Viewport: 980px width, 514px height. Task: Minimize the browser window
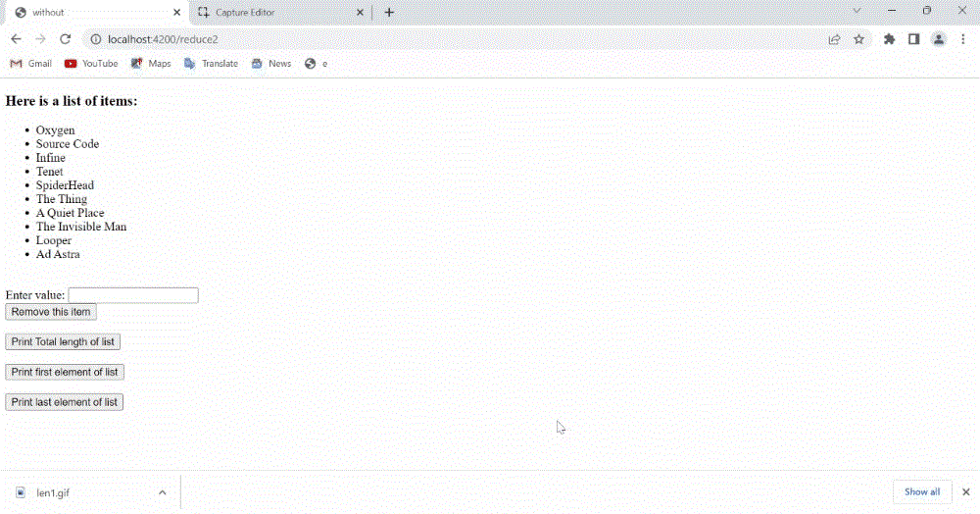(892, 11)
